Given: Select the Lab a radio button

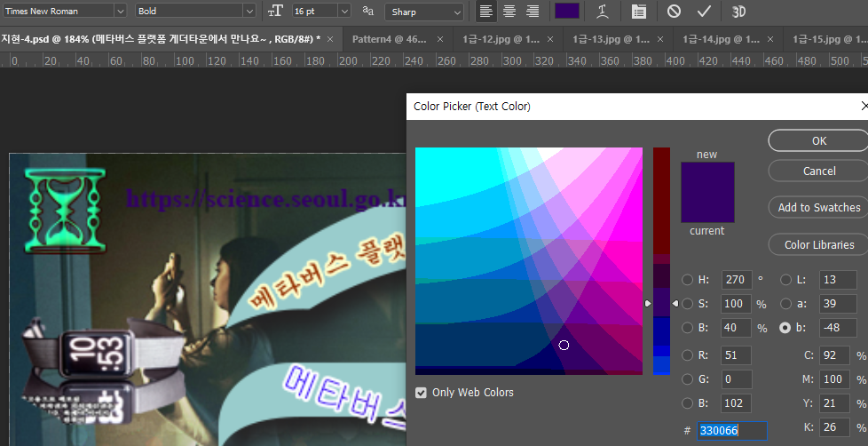Looking at the screenshot, I should [785, 304].
